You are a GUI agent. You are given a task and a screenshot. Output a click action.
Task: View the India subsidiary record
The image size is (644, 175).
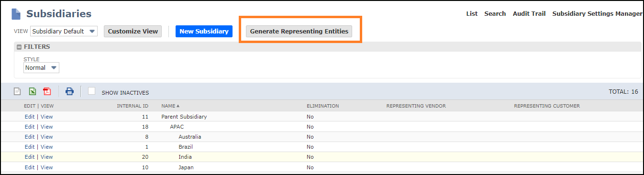(47, 157)
